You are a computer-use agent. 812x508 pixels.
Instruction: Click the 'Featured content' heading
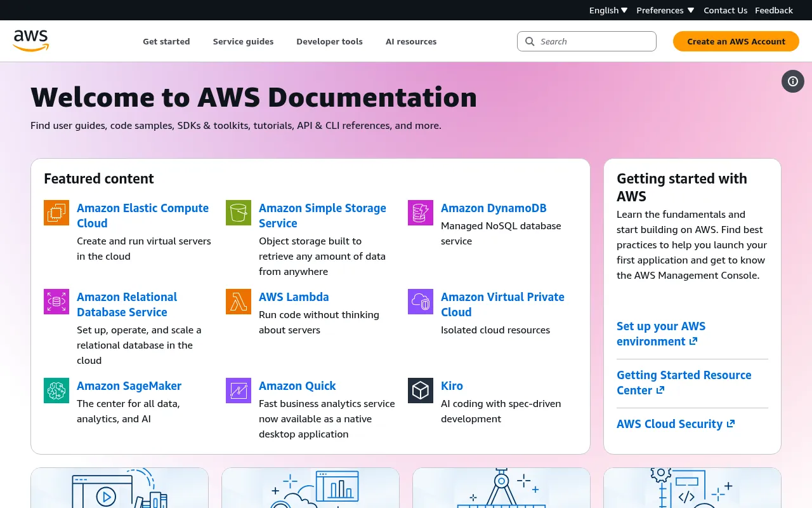[x=99, y=178]
